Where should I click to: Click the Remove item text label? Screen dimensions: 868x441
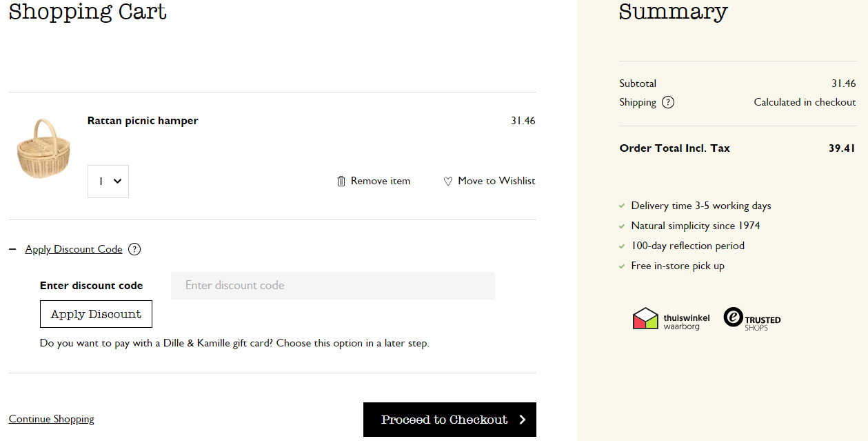(381, 181)
